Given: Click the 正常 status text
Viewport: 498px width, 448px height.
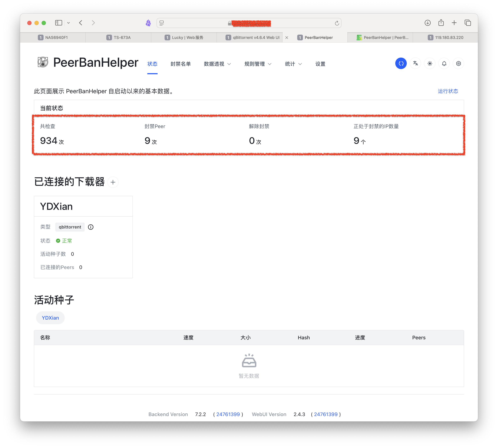Looking at the screenshot, I should point(67,241).
